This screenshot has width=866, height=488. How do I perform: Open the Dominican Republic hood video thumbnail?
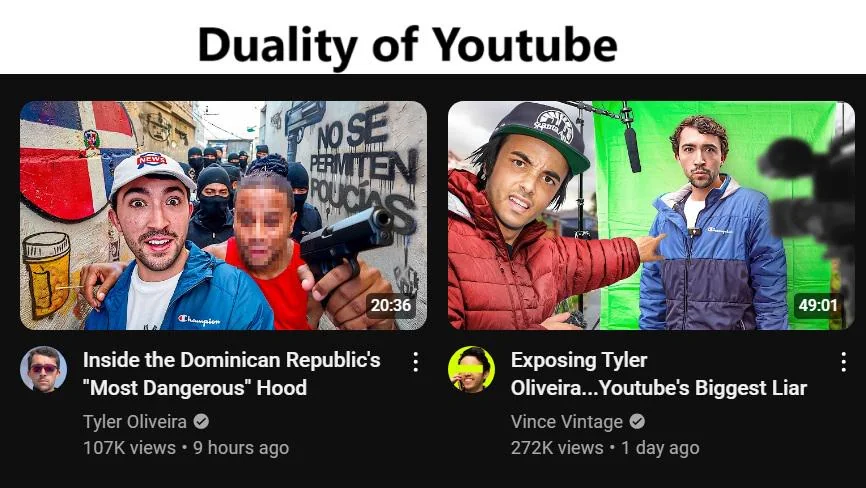(223, 215)
